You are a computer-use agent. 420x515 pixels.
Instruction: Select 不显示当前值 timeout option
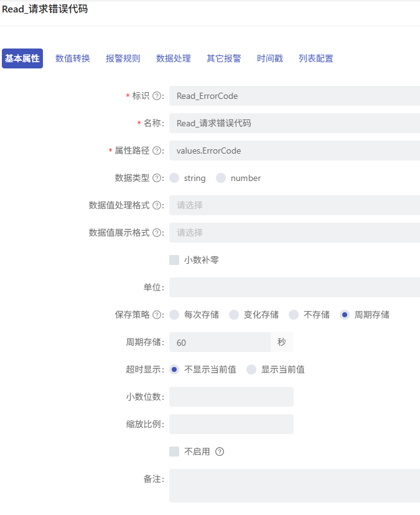174,369
